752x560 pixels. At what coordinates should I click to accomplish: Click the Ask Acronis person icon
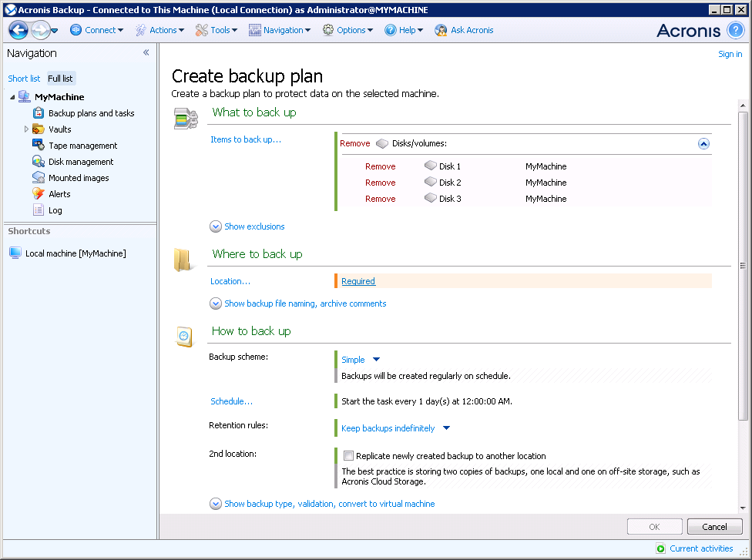[441, 30]
